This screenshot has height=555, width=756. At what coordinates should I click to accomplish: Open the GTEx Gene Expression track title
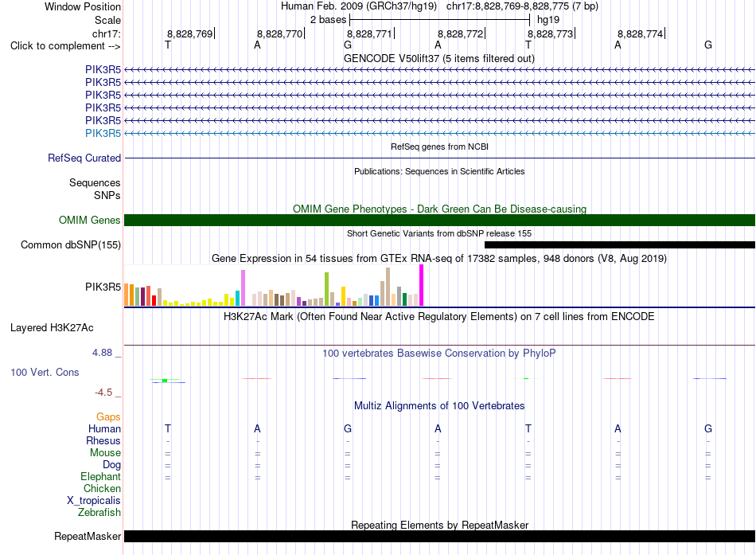click(439, 258)
